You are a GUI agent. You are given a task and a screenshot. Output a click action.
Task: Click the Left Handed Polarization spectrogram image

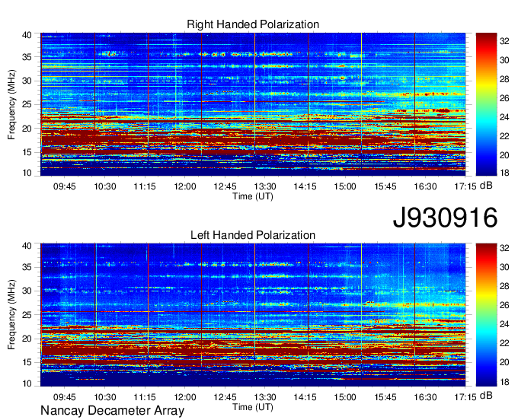click(x=253, y=315)
